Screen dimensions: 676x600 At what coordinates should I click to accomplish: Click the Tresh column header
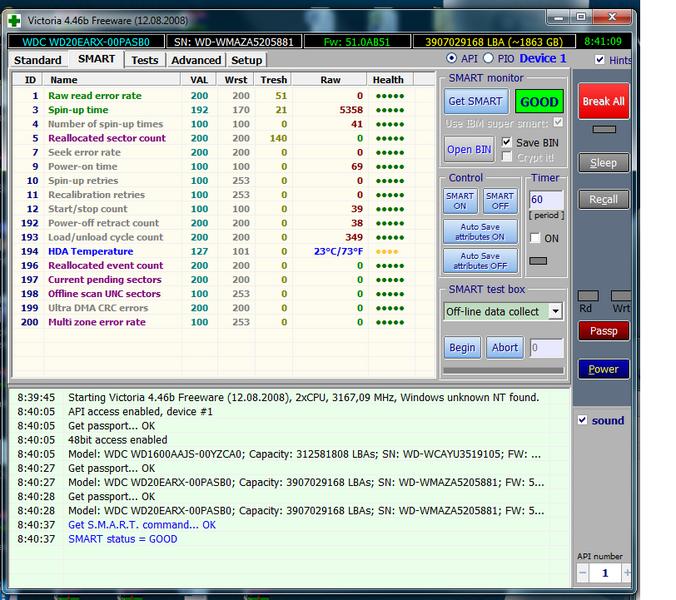tap(273, 80)
